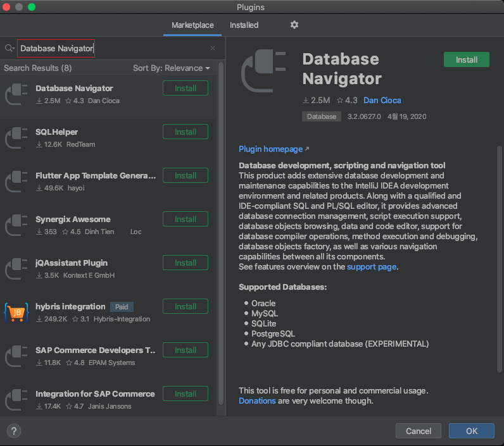Viewport: 504px width, 446px height.
Task: Install the hybris integration plugin
Action: coord(186,306)
